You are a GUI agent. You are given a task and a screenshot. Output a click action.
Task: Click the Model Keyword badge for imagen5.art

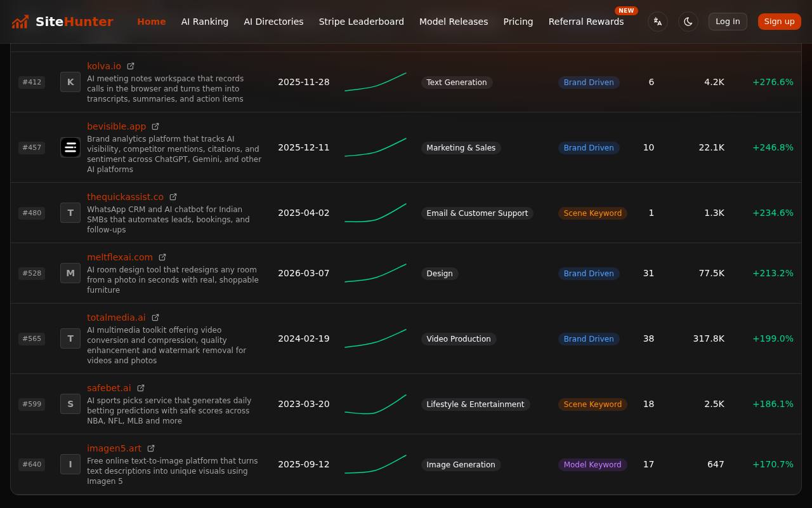point(593,465)
